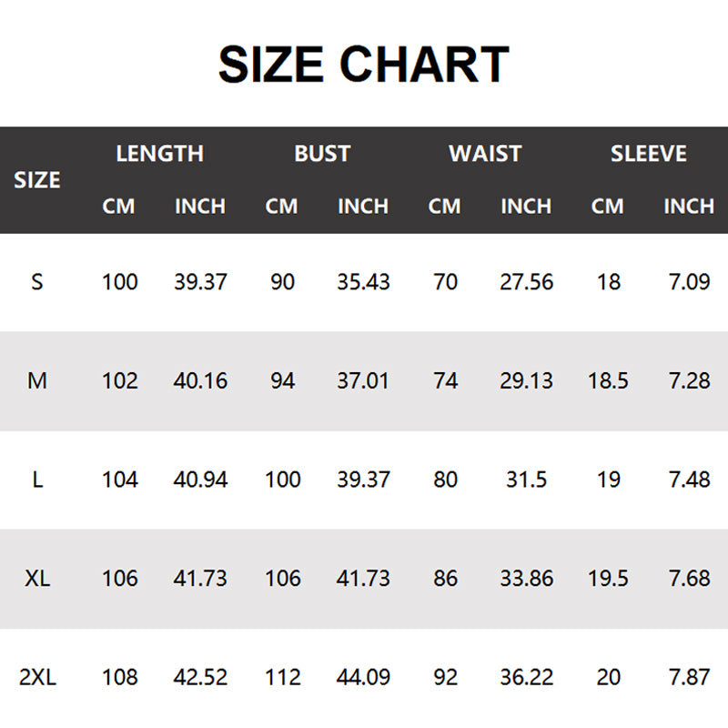Click the 36.22 waist inch value
This screenshot has width=728, height=728.
(526, 677)
